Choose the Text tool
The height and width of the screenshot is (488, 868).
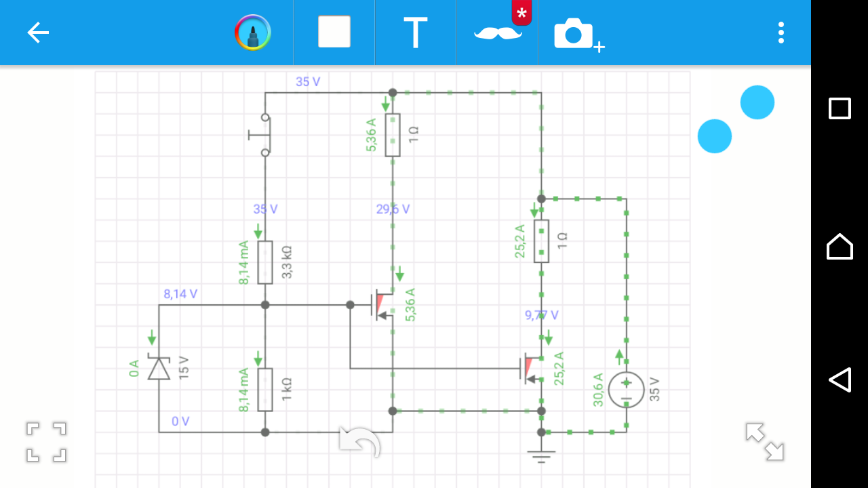click(x=416, y=33)
